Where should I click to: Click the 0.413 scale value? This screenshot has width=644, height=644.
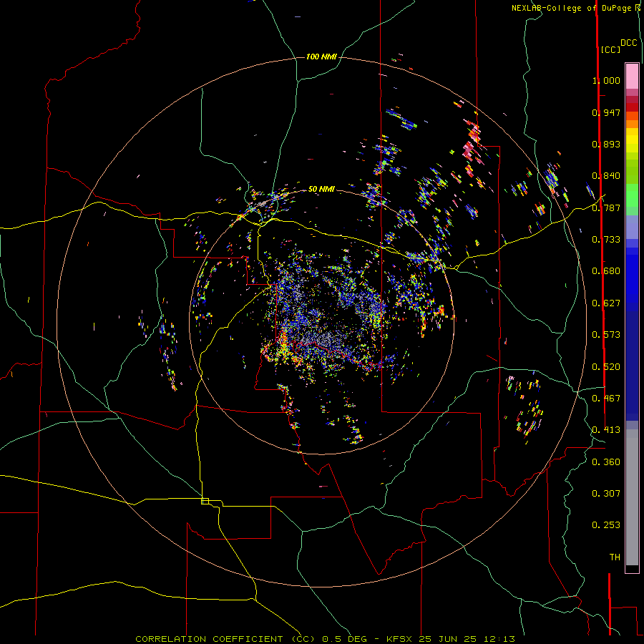point(606,430)
